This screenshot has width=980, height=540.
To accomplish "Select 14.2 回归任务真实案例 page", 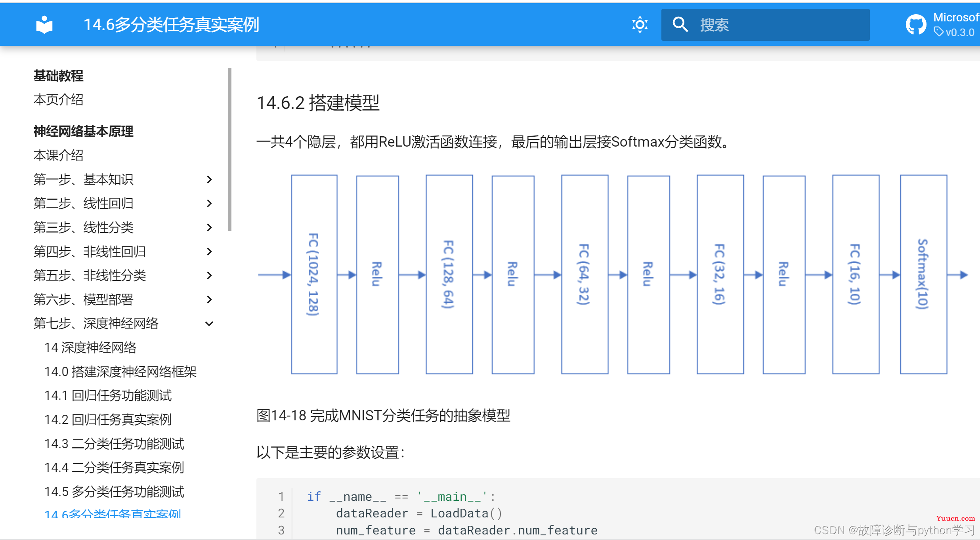I will click(108, 420).
